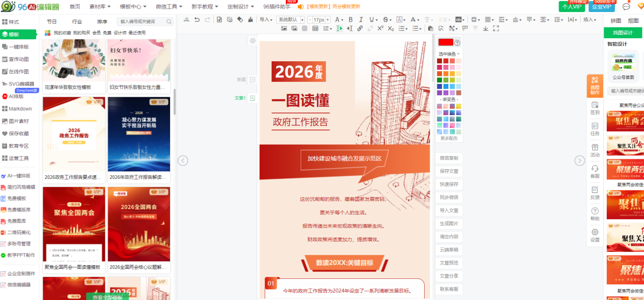The width and height of the screenshot is (644, 300).
Task: Expand the 素材库 menu in the top navigation
Action: tap(100, 7)
